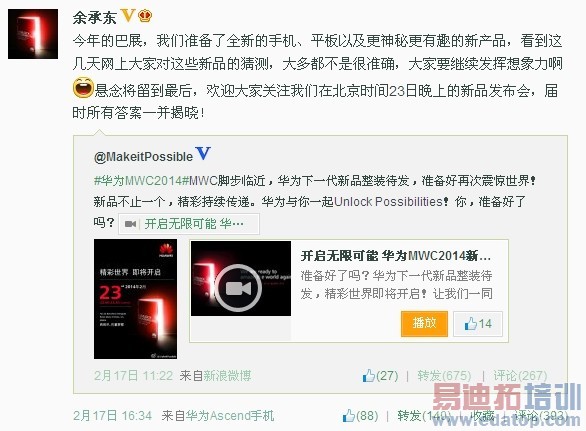Open the @MakeitPossible profile link
Image resolution: width=586 pixels, height=431 pixels.
[143, 157]
